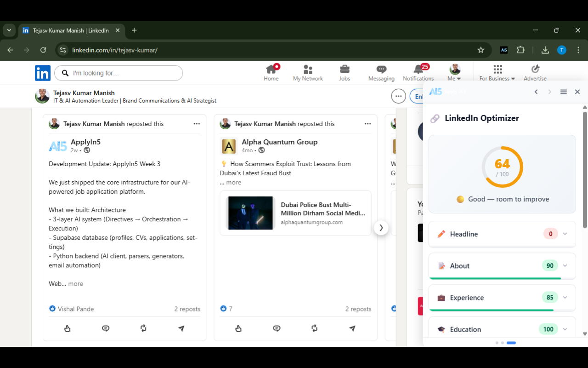This screenshot has width=588, height=368.
Task: Repost the Alpha Quantum Group post
Action: pos(314,328)
